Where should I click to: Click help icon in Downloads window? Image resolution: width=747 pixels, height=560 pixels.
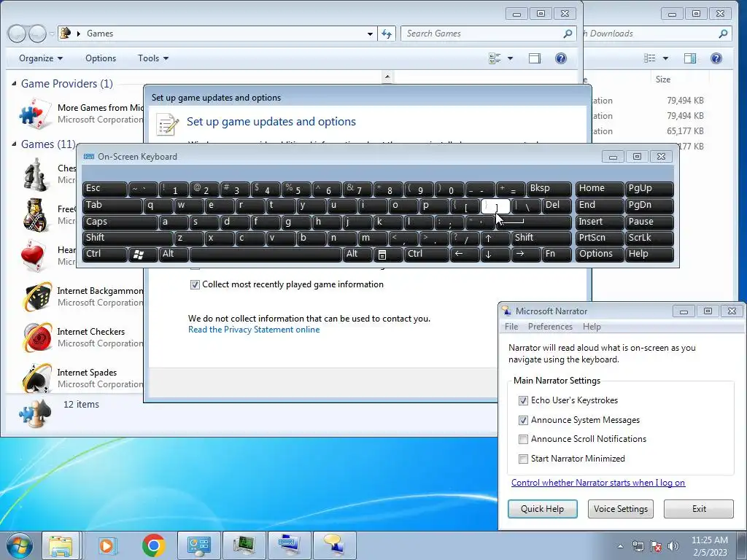(716, 58)
